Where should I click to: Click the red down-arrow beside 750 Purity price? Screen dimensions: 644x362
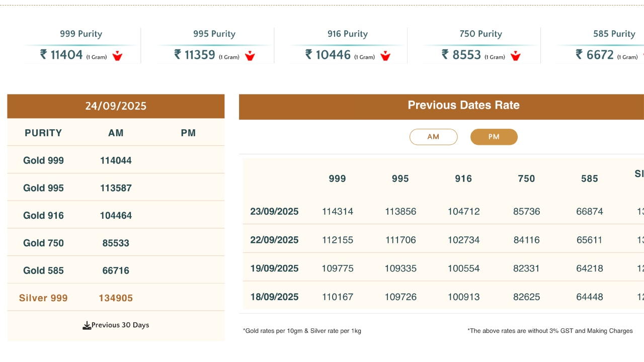pyautogui.click(x=515, y=56)
